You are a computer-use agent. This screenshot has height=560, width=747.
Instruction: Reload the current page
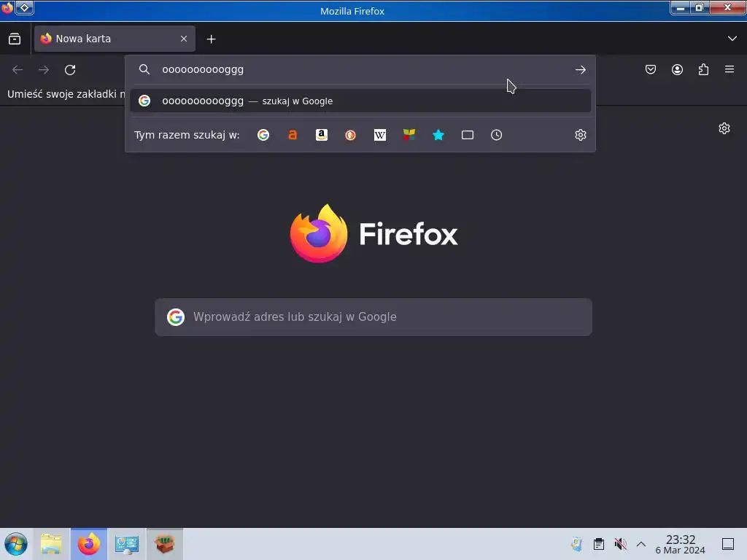click(70, 70)
